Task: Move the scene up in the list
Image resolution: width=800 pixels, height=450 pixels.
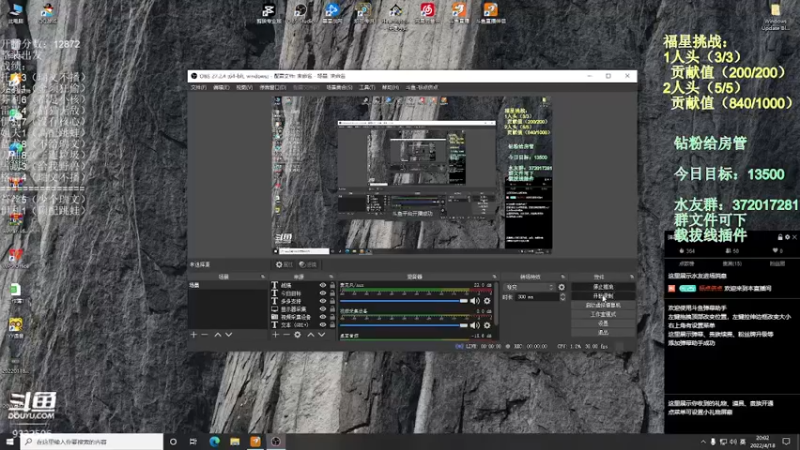Action: tap(217, 335)
